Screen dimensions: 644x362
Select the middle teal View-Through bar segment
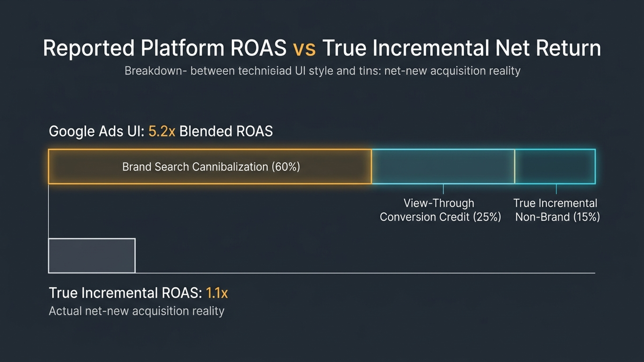coord(443,167)
